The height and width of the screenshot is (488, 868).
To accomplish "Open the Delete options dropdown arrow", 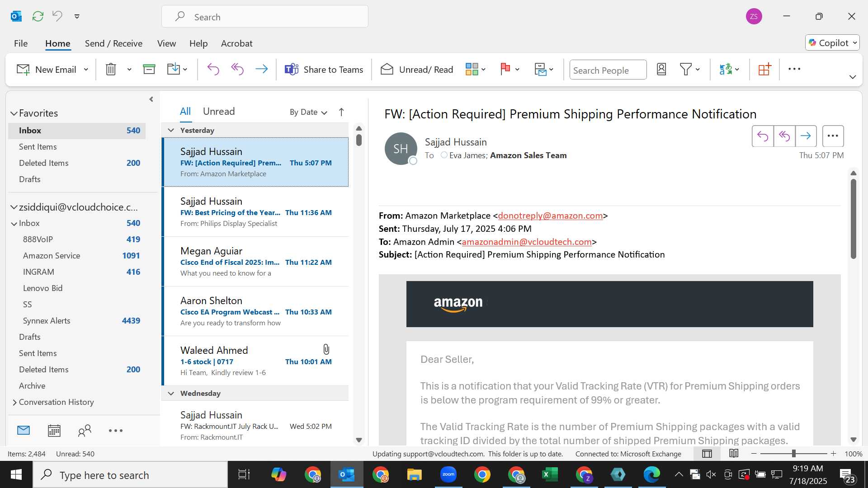I will (x=129, y=70).
